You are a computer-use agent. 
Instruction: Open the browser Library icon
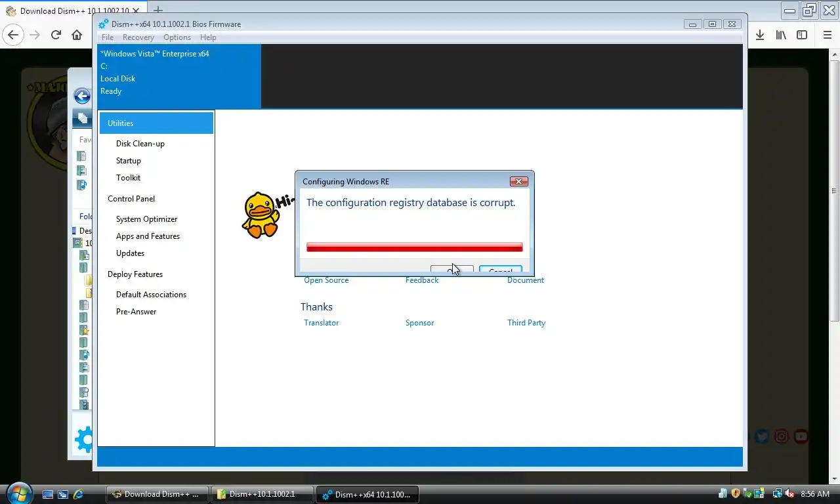(x=781, y=35)
